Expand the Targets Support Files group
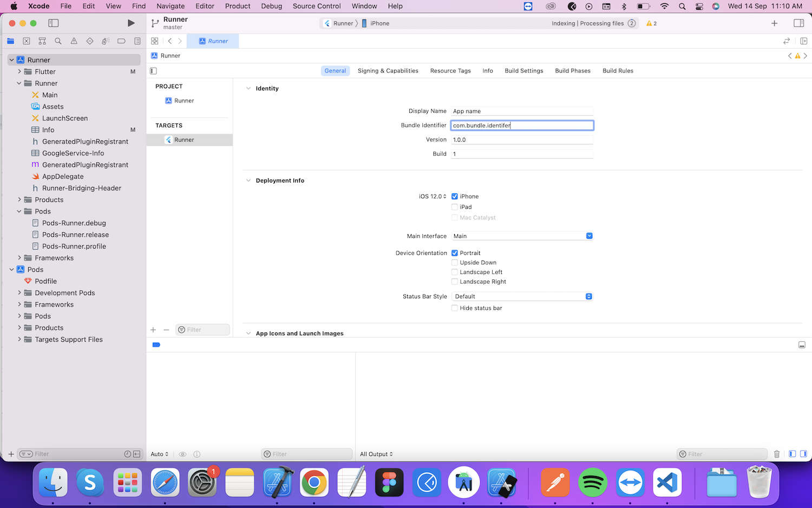 click(19, 340)
